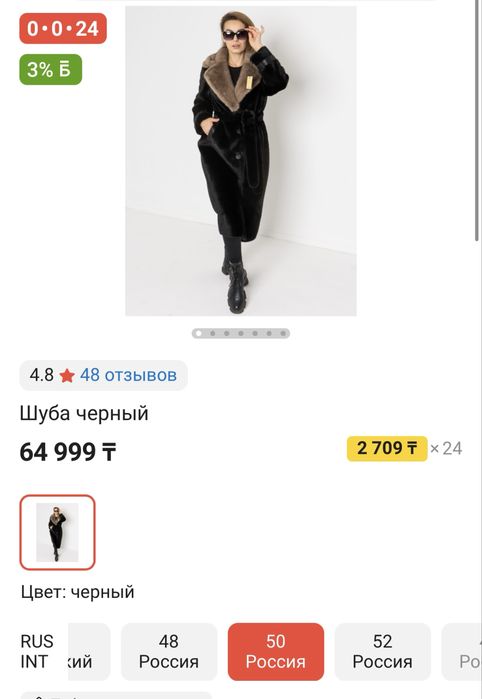Pick size 52 Россия
This screenshot has height=699, width=482.
[383, 652]
